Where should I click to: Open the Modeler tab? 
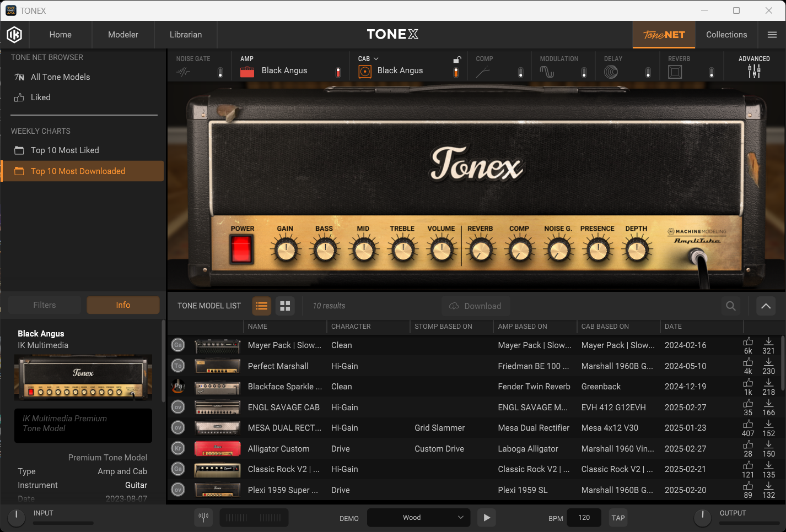tap(123, 35)
